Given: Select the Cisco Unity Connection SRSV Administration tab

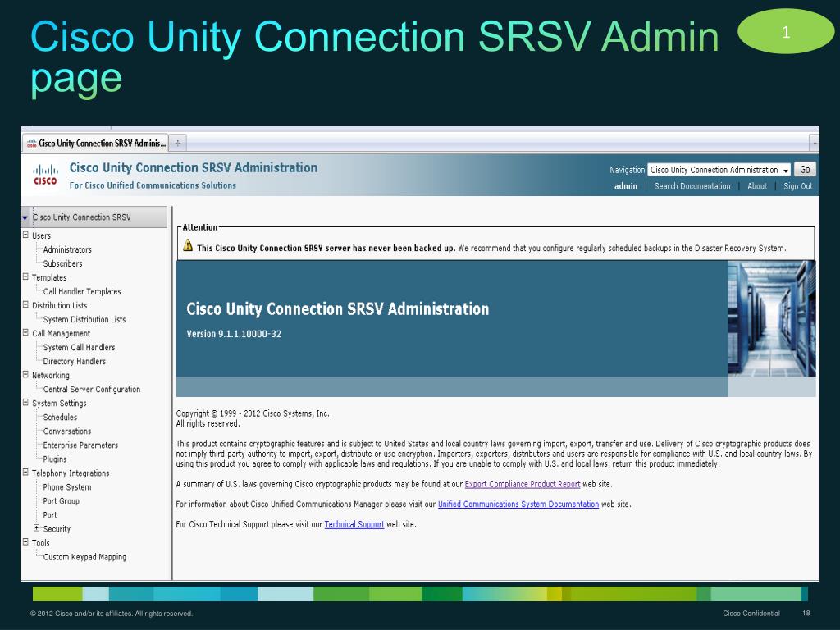Looking at the screenshot, I should (95, 143).
